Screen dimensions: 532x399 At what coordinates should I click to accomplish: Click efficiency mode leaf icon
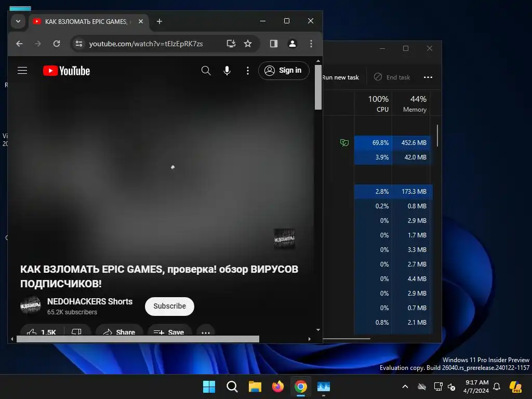344,142
